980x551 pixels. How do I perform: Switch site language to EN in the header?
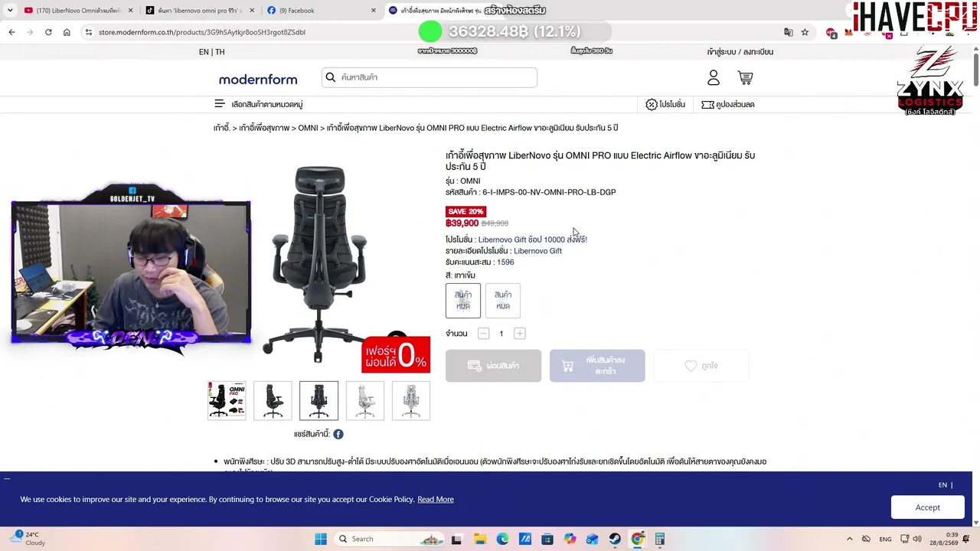click(x=204, y=52)
